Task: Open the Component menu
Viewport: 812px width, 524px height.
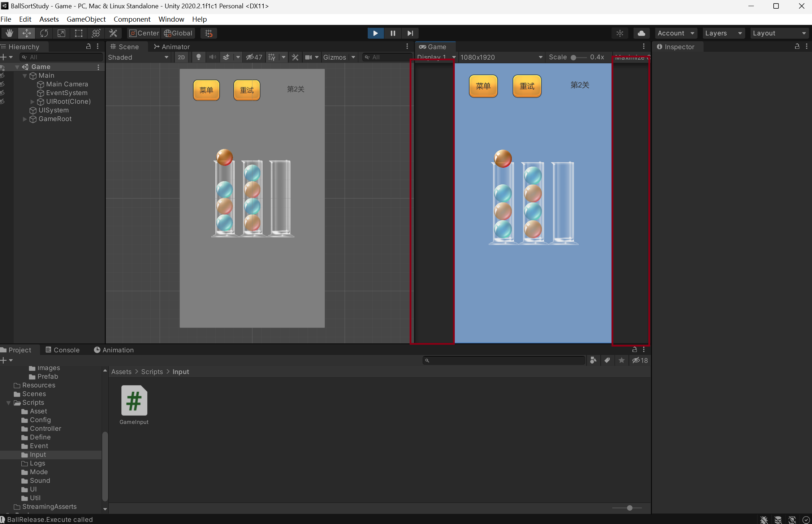Action: pyautogui.click(x=132, y=19)
